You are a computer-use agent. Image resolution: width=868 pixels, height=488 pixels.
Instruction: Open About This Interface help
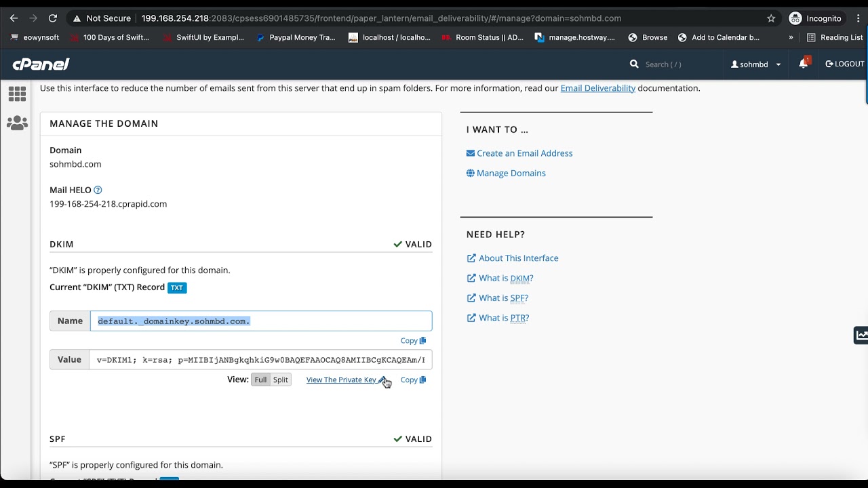513,258
